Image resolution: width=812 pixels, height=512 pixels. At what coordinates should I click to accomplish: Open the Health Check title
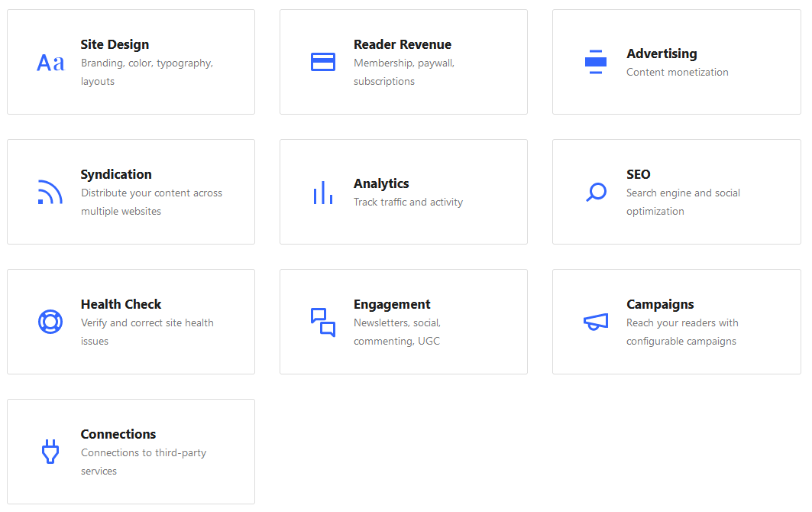tap(121, 304)
